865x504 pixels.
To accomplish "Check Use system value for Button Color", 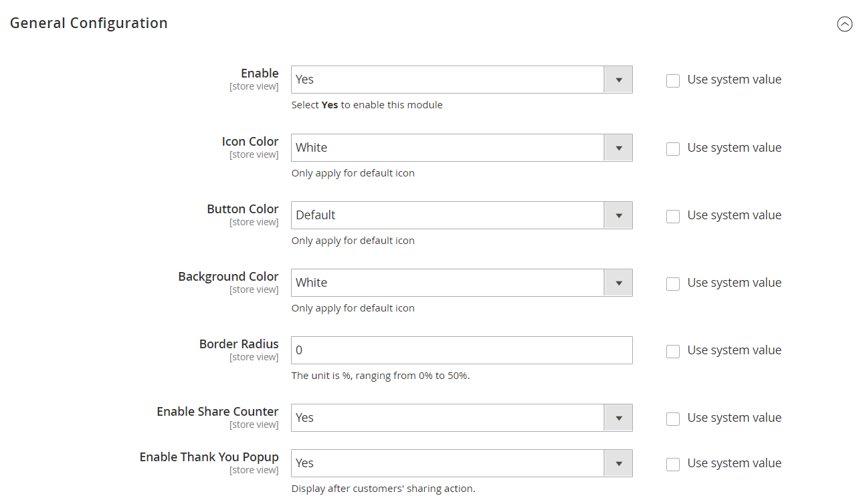I will (x=673, y=217).
